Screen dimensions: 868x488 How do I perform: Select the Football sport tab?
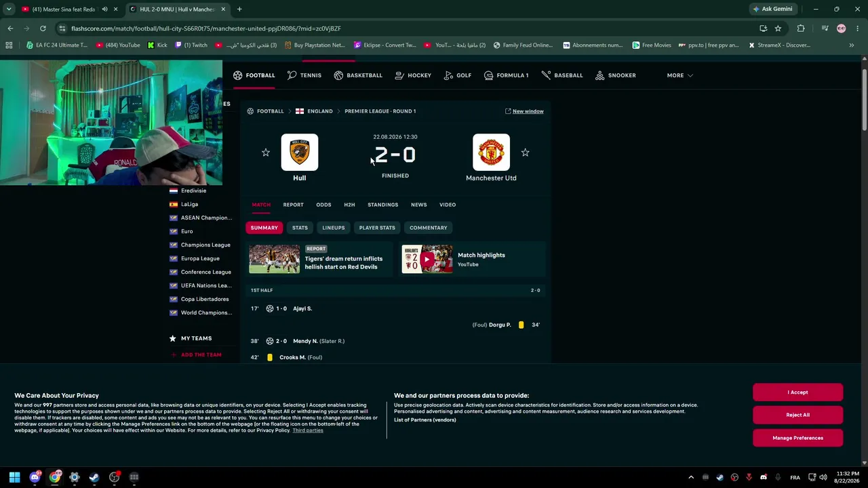pyautogui.click(x=254, y=75)
